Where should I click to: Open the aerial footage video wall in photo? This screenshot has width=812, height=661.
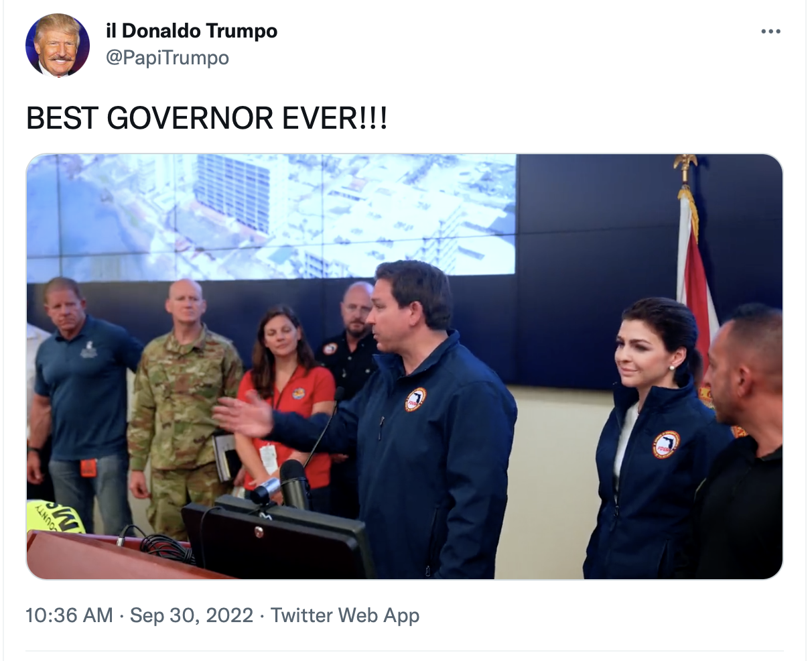coord(271,217)
